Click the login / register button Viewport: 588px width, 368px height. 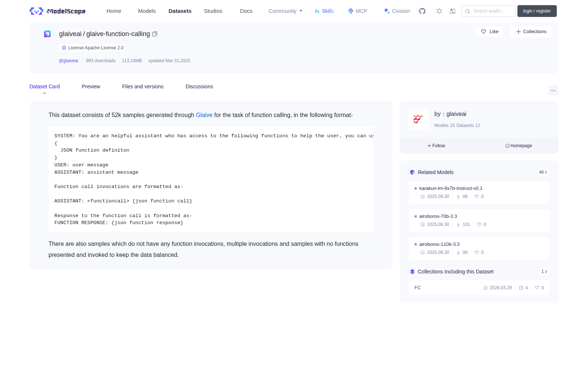pyautogui.click(x=537, y=11)
